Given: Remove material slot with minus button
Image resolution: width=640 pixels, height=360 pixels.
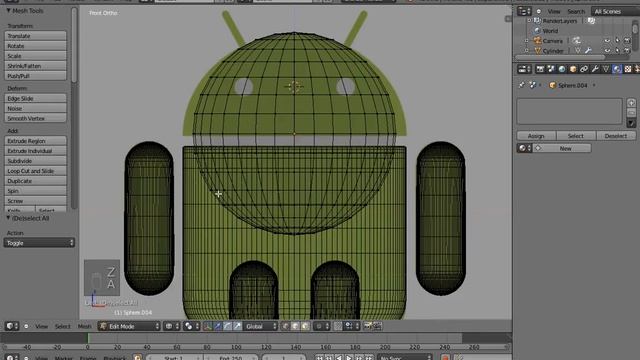Looking at the screenshot, I should 631,113.
